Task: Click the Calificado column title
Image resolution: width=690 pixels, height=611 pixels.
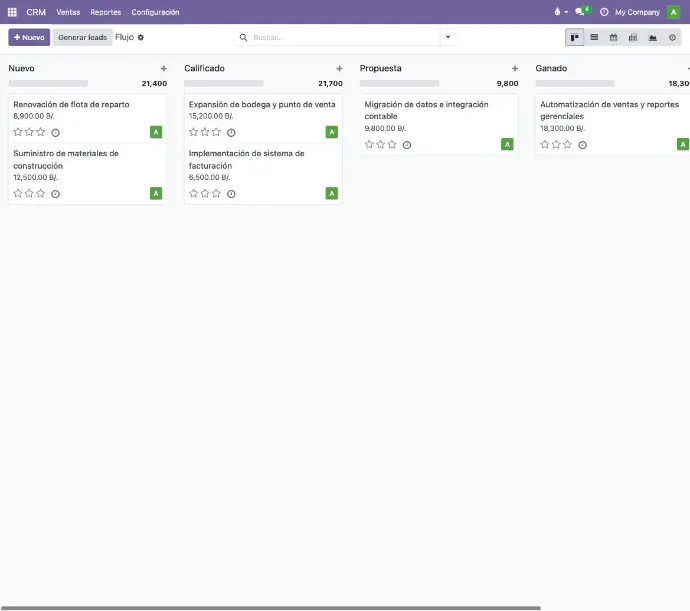Action: 205,68
